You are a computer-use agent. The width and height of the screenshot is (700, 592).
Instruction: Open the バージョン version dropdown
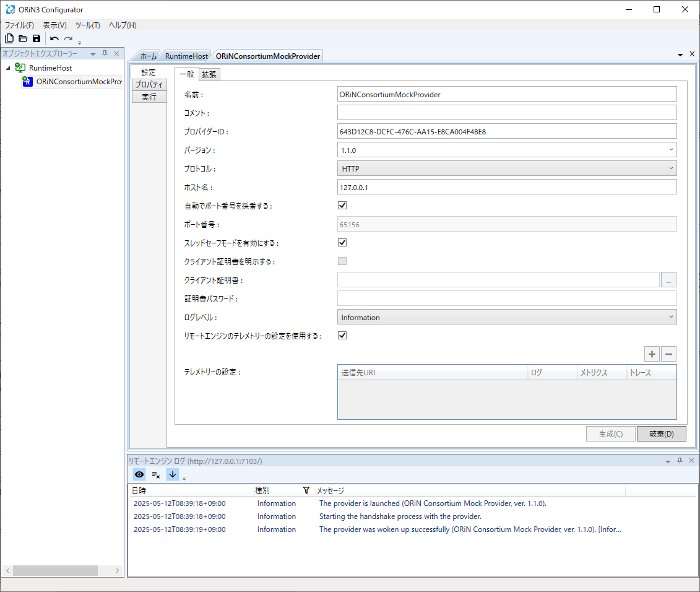(x=507, y=150)
